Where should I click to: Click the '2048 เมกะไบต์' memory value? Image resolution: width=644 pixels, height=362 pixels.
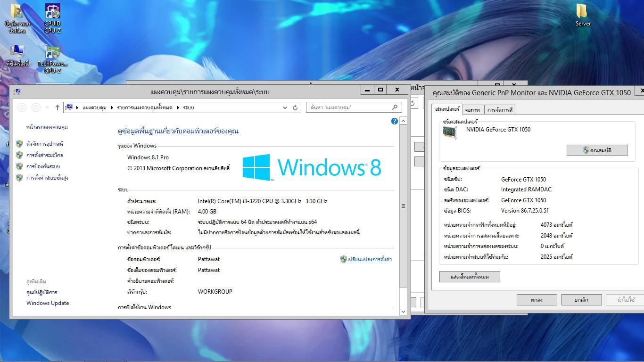[x=557, y=235]
